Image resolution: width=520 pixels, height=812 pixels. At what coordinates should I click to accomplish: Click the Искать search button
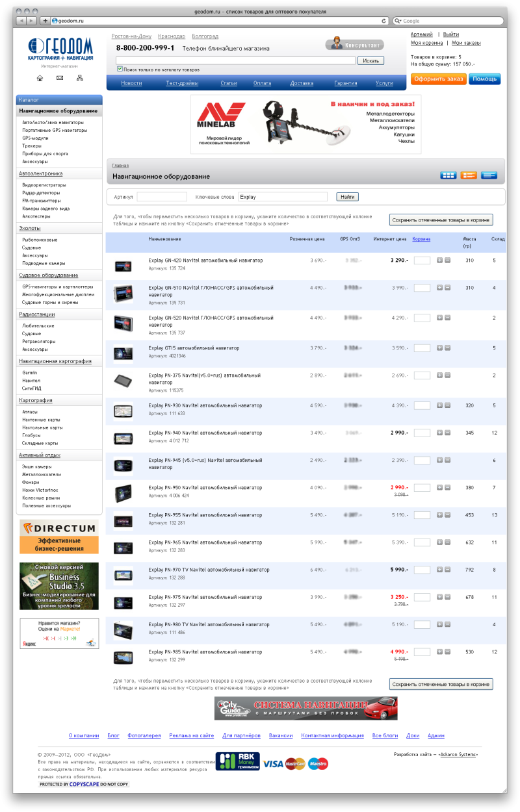[370, 60]
